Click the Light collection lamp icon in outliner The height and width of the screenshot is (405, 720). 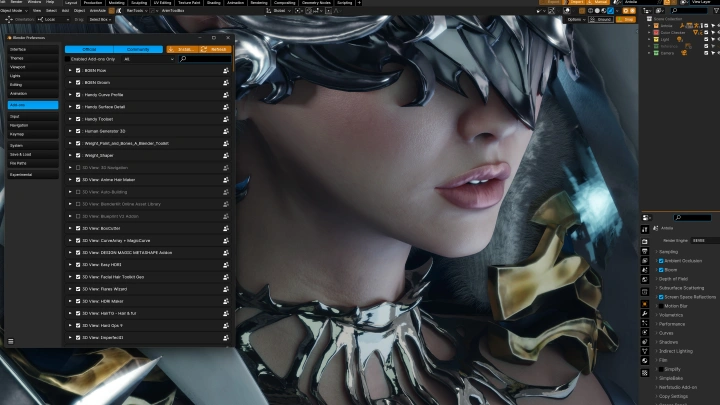click(680, 39)
